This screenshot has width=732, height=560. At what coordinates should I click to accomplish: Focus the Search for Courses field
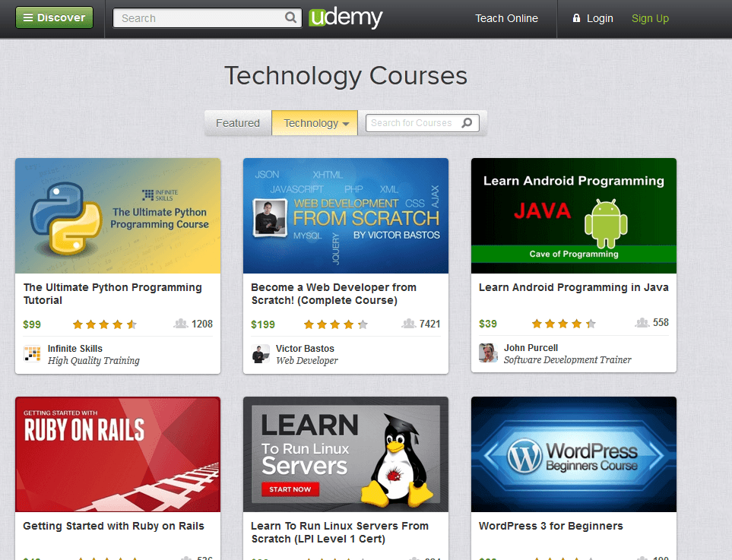tap(422, 123)
